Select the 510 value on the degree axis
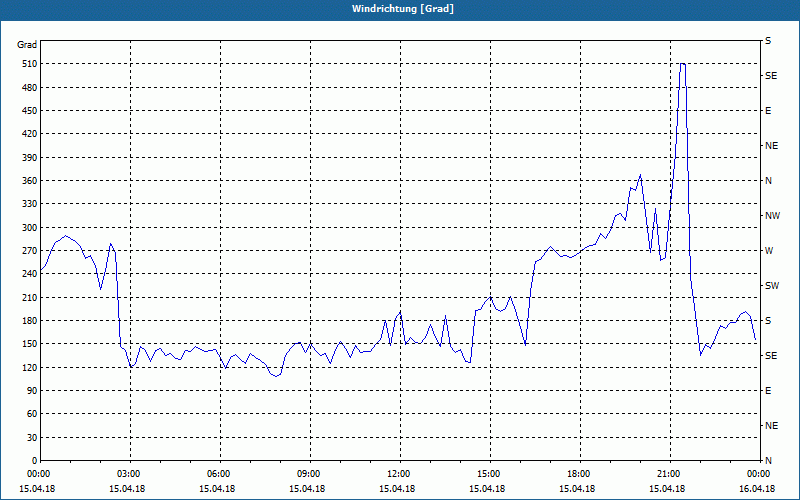 [x=30, y=64]
